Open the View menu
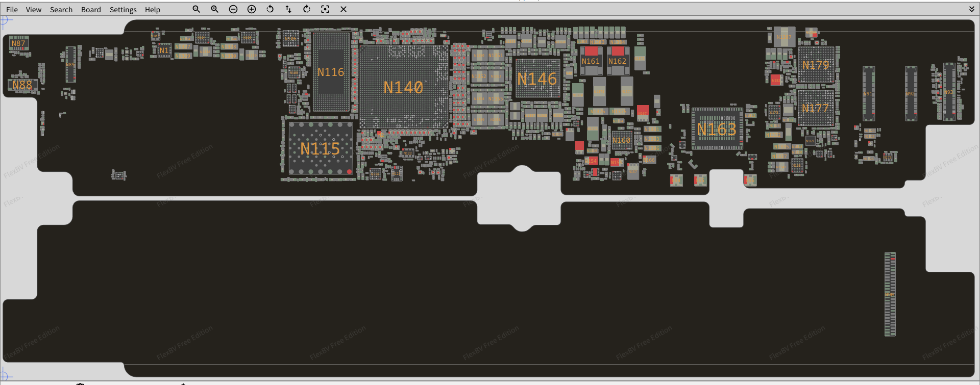980x385 pixels. coord(34,10)
